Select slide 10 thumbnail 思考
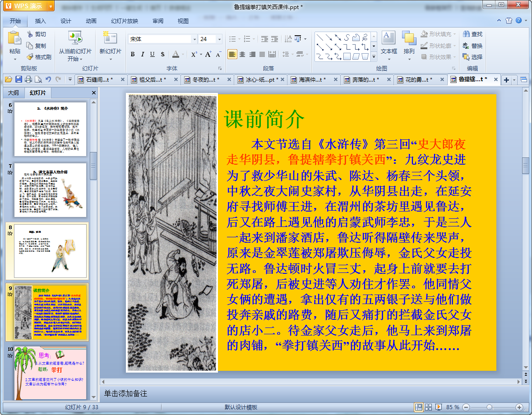Image resolution: width=532 pixels, height=415 pixels. [x=50, y=373]
